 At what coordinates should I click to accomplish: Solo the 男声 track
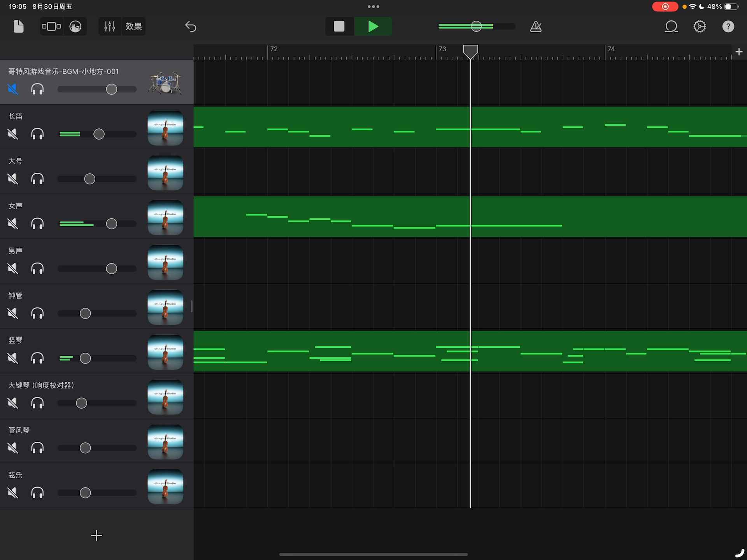point(37,268)
